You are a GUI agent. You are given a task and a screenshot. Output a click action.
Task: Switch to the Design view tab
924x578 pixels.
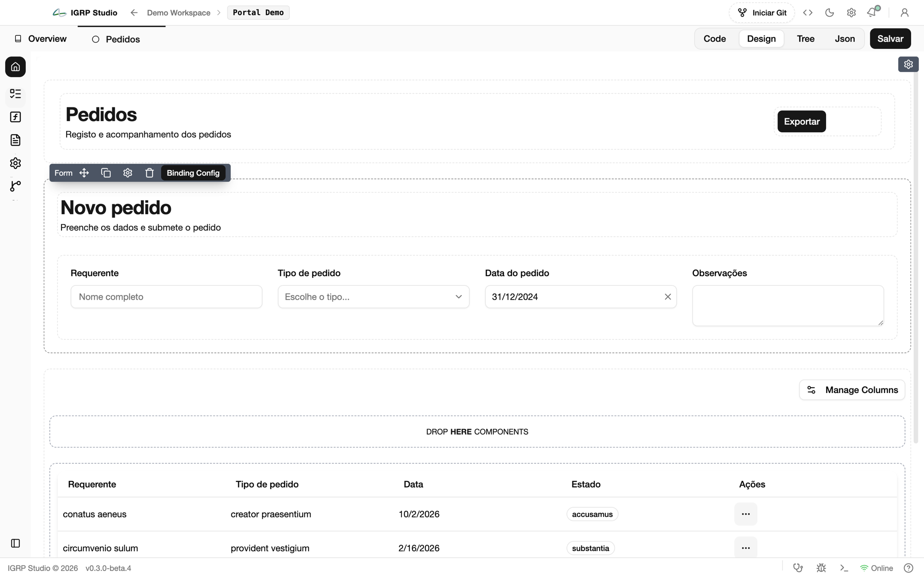pos(761,39)
